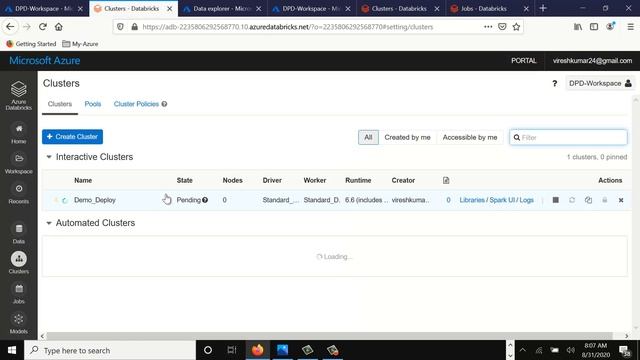Bookmark this page with star
The width and height of the screenshot is (640, 360).
[x=516, y=27]
